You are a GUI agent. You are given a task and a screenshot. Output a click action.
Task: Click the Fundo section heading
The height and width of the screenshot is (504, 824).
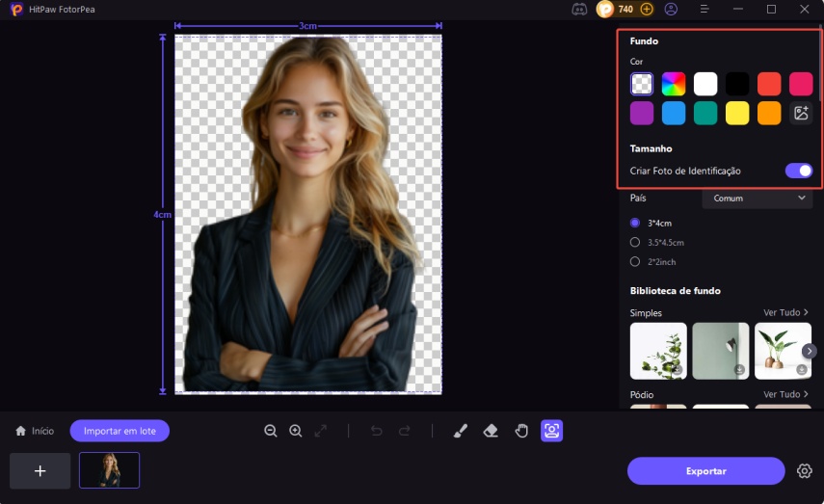point(645,41)
